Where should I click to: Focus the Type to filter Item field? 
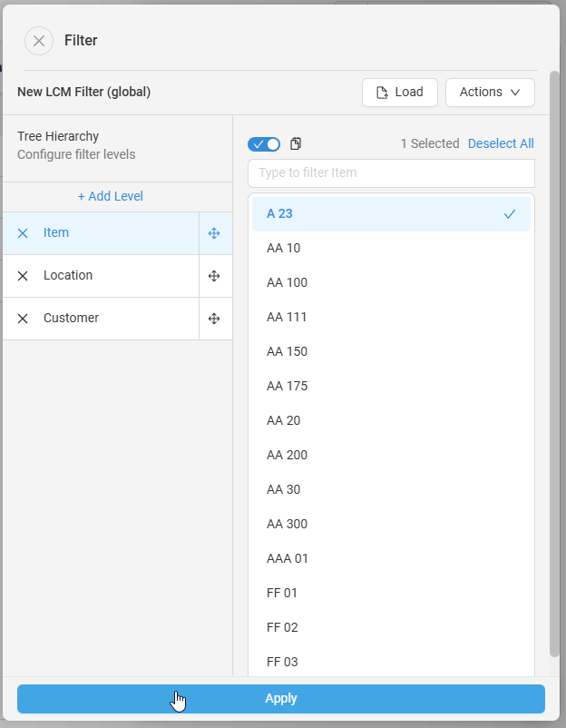click(x=390, y=172)
